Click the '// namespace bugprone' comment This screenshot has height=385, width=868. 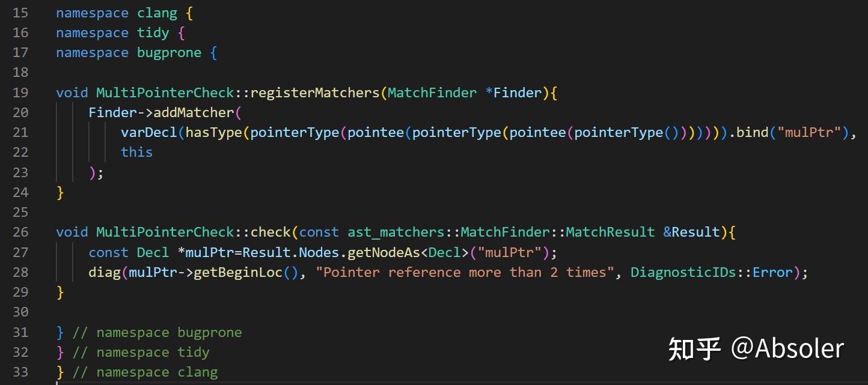click(157, 332)
